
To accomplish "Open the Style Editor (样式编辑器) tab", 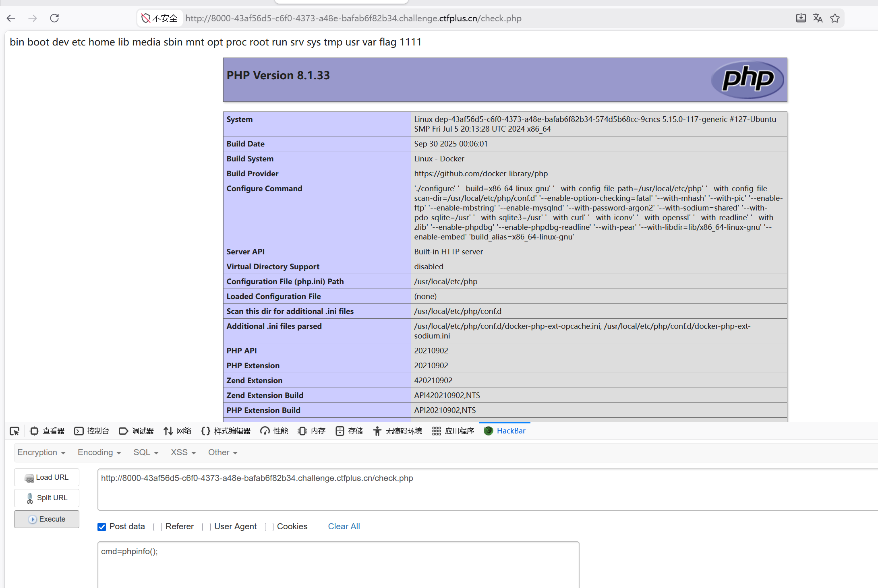I will 226,431.
